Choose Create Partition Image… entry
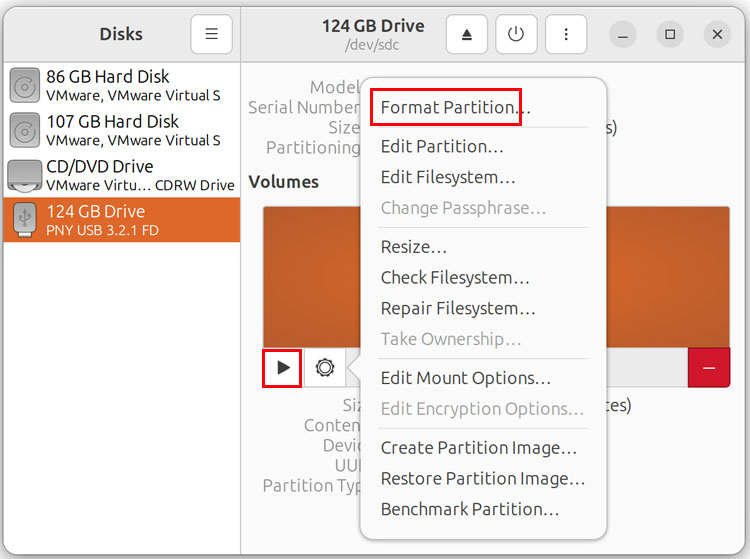750x559 pixels. tap(479, 448)
